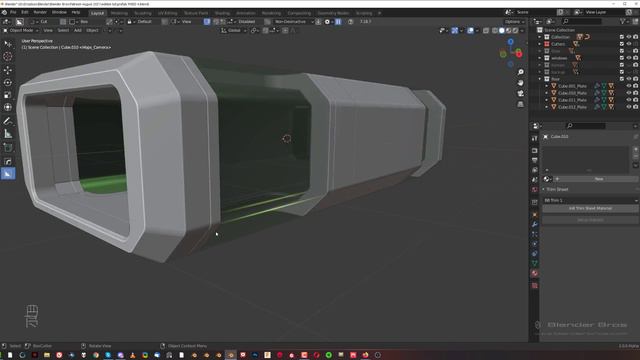The height and width of the screenshot is (360, 640).
Task: Select the Measure tool
Action: click(8, 134)
